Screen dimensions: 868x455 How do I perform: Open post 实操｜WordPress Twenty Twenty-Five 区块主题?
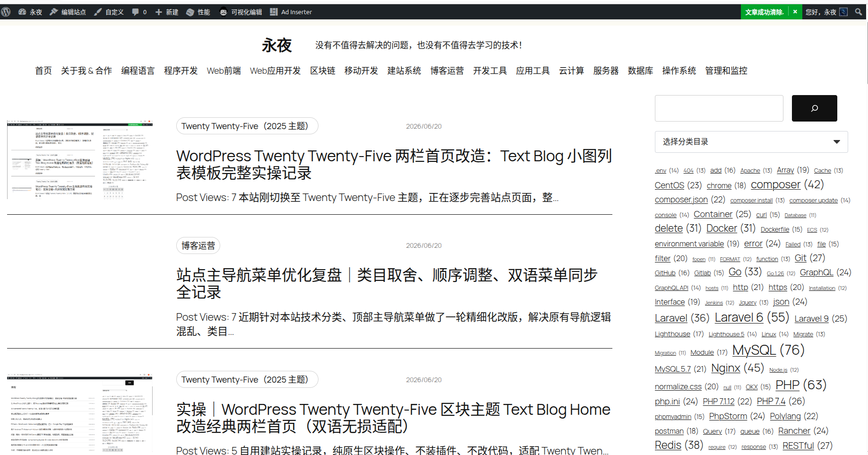pyautogui.click(x=393, y=418)
